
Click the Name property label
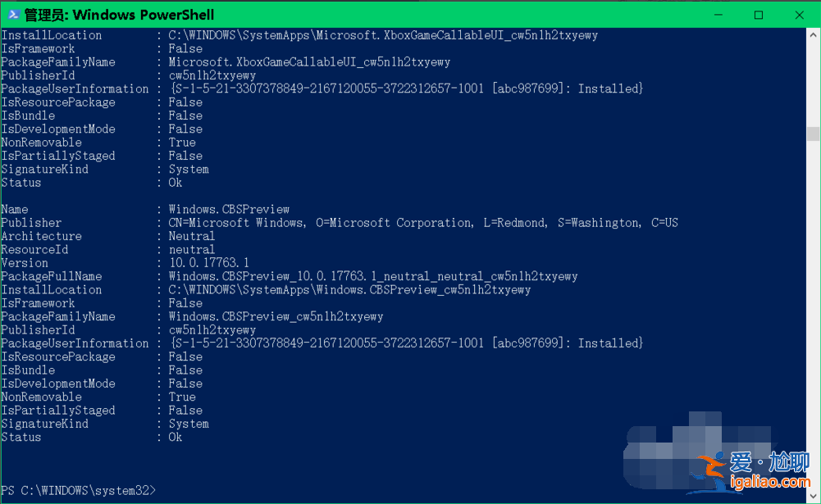(15, 209)
